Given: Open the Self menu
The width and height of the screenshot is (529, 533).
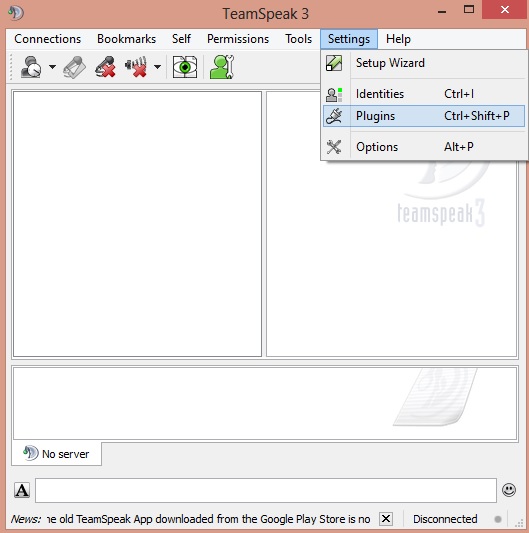Looking at the screenshot, I should (181, 39).
